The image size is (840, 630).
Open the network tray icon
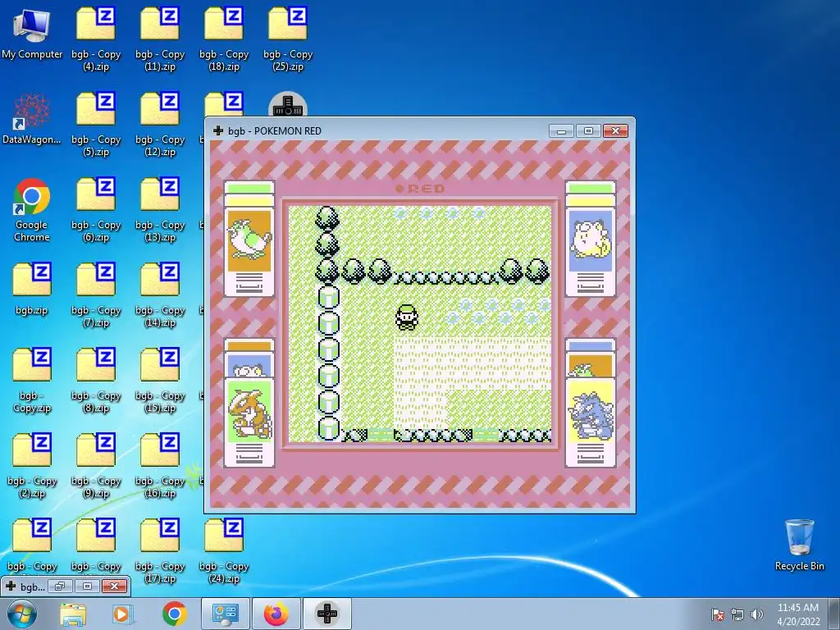point(737,614)
